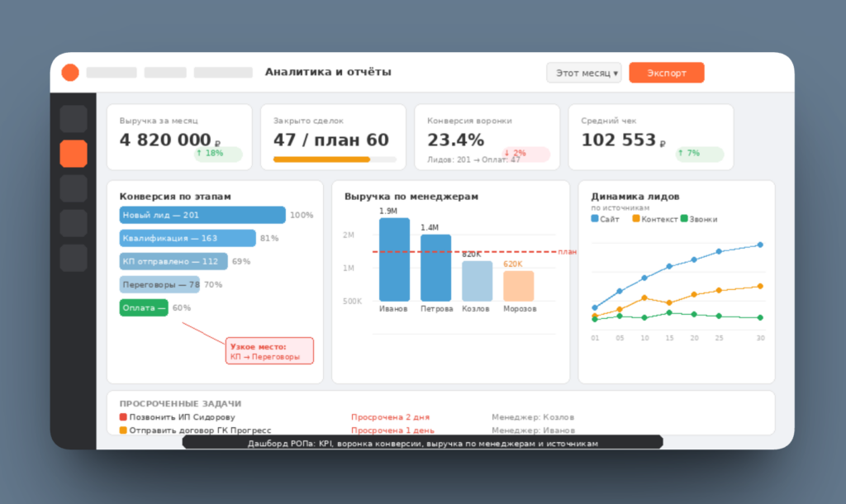Click the 23.4% funnel conversion value
This screenshot has width=846, height=504.
click(x=455, y=140)
